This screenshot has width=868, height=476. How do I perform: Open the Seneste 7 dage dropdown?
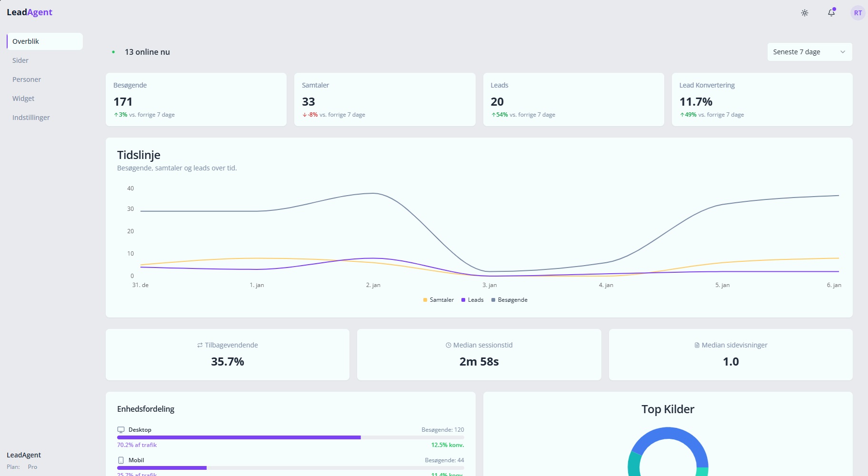(x=808, y=51)
